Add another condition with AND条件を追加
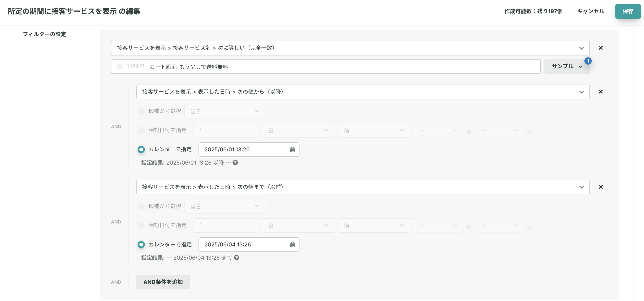 pos(163,282)
